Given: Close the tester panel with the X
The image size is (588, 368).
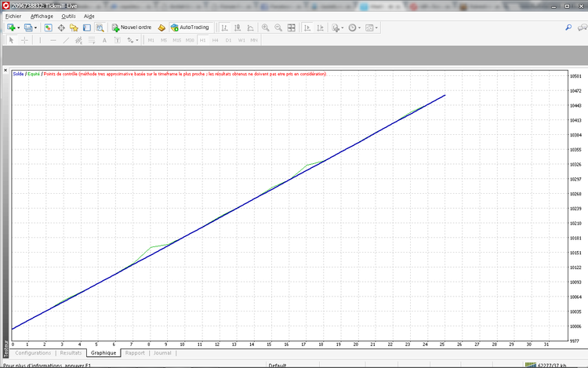Looking at the screenshot, I should click(7, 71).
